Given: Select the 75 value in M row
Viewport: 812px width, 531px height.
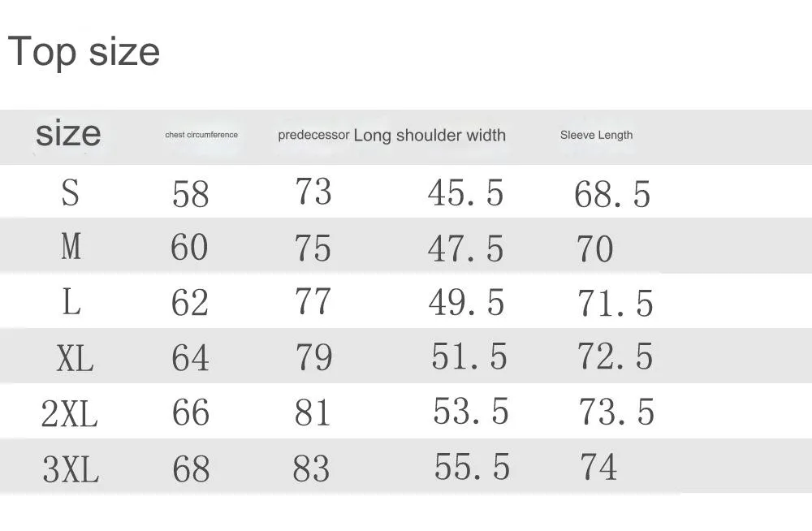Looking at the screenshot, I should (x=313, y=248).
